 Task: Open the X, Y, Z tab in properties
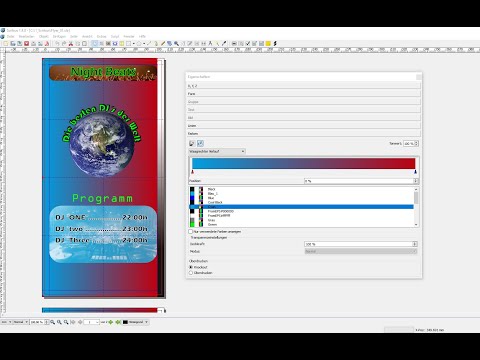(303, 86)
